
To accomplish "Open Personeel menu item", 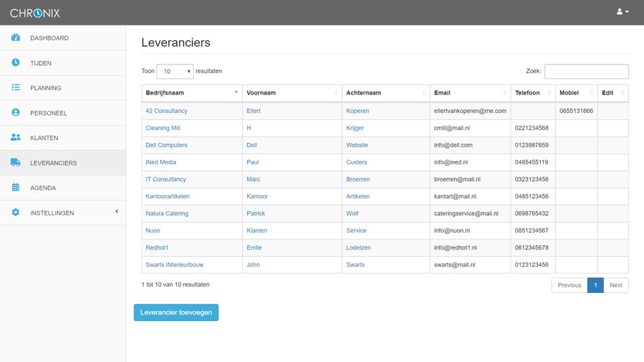I will point(63,113).
